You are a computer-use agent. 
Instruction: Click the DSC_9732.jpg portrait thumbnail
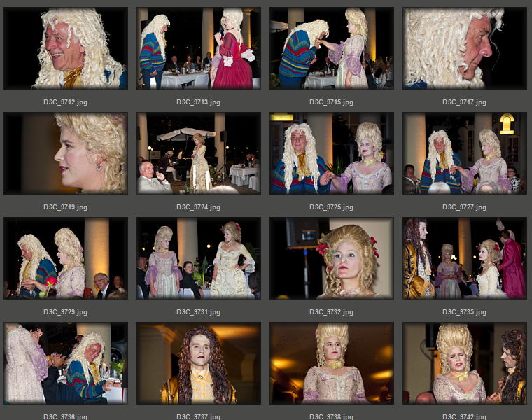[332, 258]
